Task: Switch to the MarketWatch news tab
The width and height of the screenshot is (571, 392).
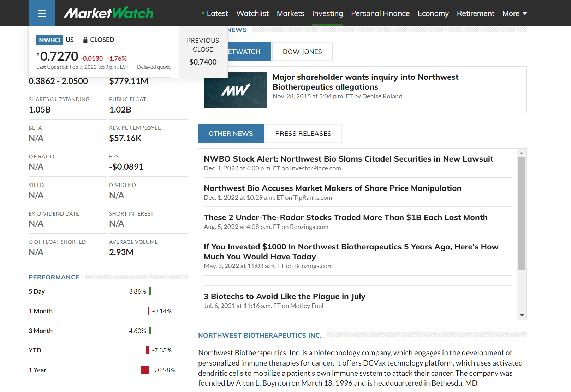Action: [249, 52]
